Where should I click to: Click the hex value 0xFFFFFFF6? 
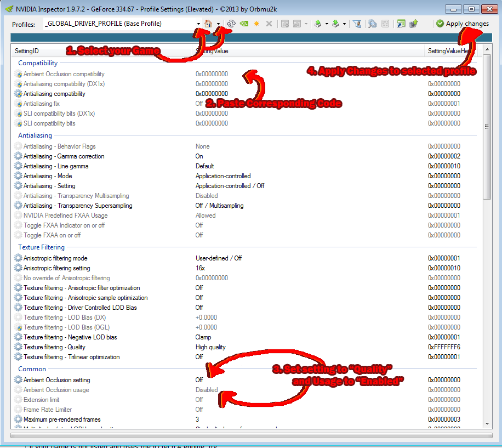(444, 347)
